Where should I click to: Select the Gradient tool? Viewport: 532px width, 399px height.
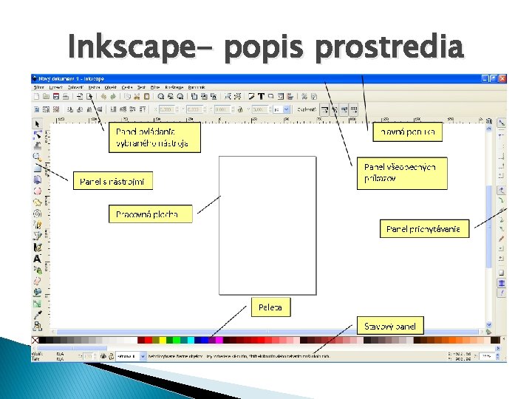[38, 304]
